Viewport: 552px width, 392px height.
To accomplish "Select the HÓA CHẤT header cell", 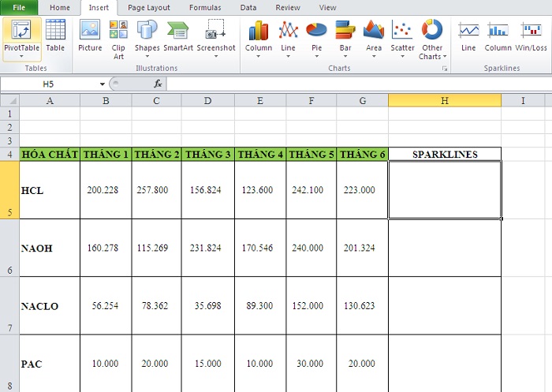I will coord(50,155).
